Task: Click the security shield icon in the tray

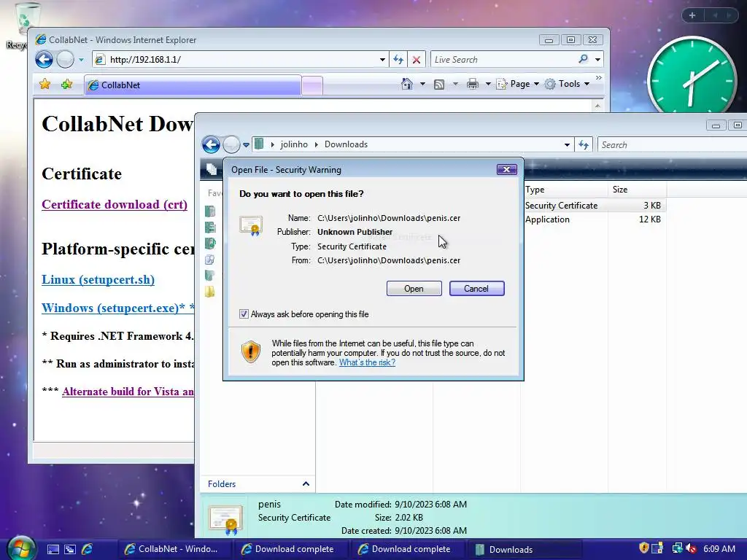Action: point(643,548)
